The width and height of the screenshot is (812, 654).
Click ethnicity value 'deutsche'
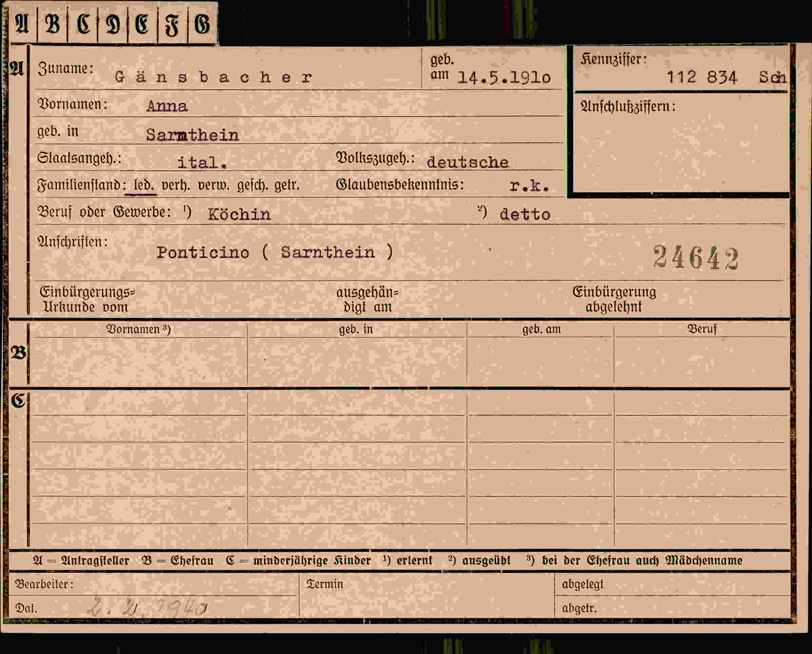(x=467, y=162)
